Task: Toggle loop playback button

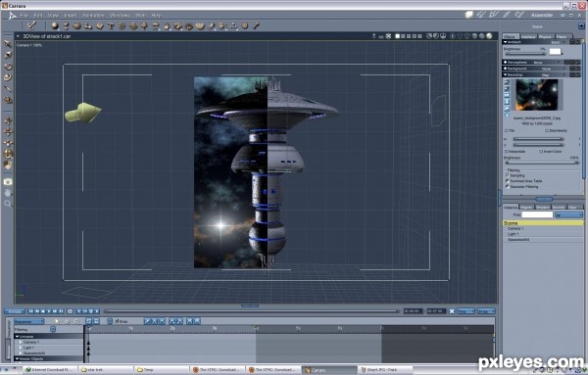Action: point(70,311)
